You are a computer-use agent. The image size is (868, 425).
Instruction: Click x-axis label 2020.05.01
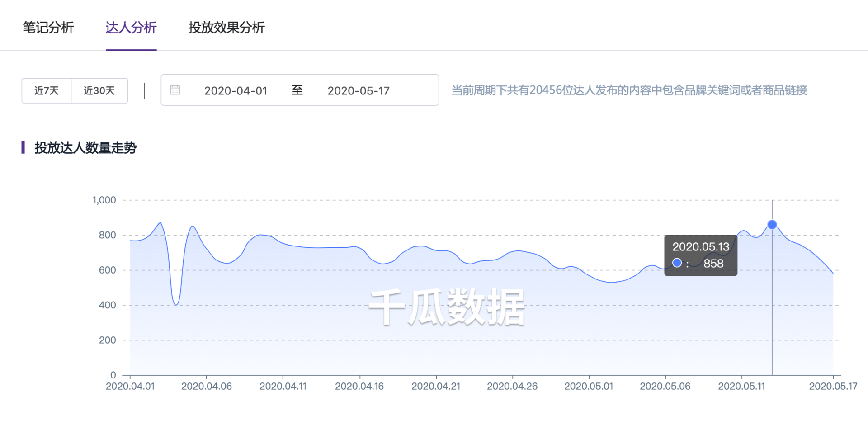point(589,386)
